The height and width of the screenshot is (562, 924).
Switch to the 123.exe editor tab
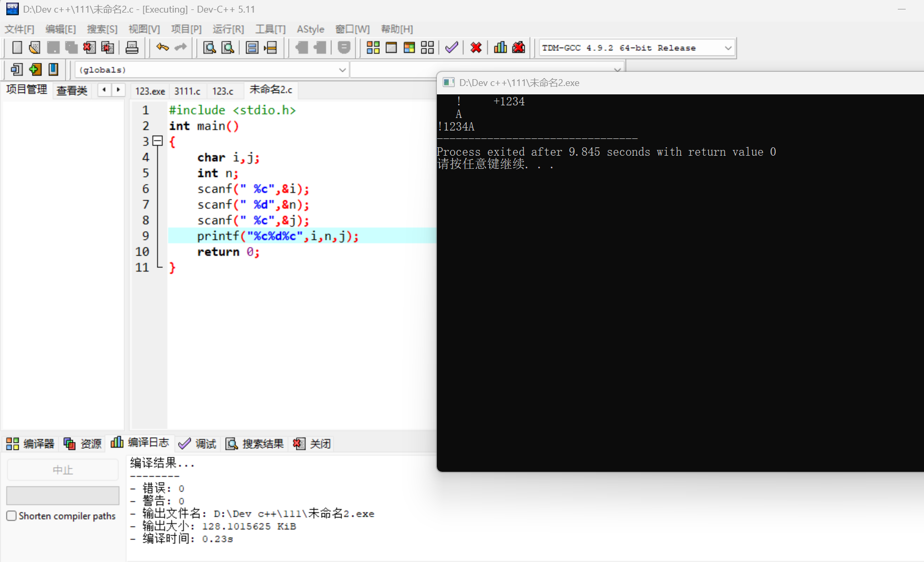150,91
